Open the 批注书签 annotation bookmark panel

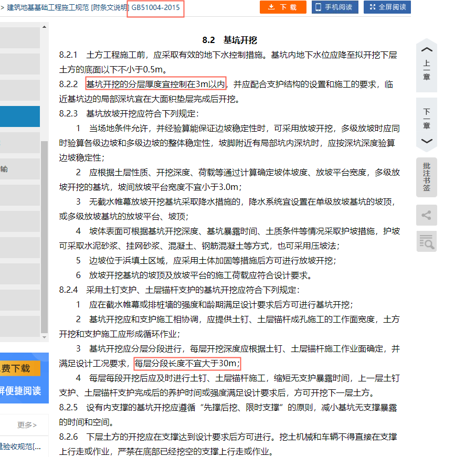pos(426,177)
